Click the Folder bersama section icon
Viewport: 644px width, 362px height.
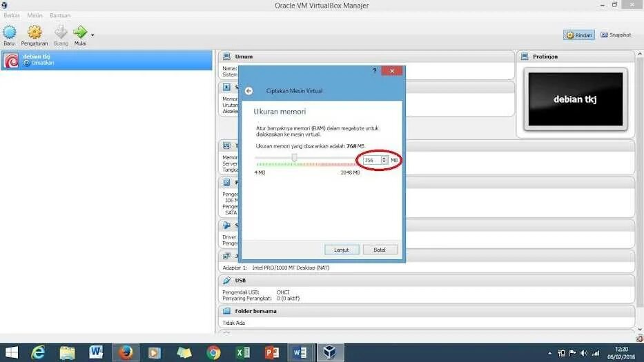coord(226,311)
